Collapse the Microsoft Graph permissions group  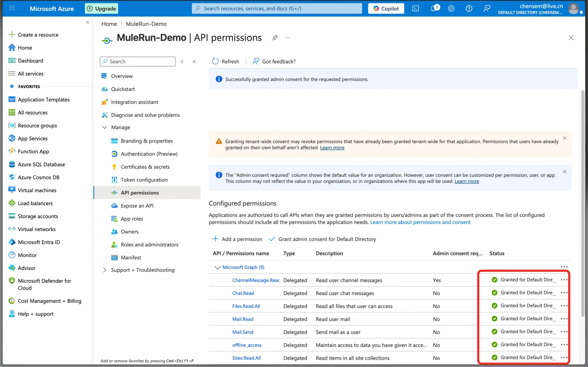(218, 267)
